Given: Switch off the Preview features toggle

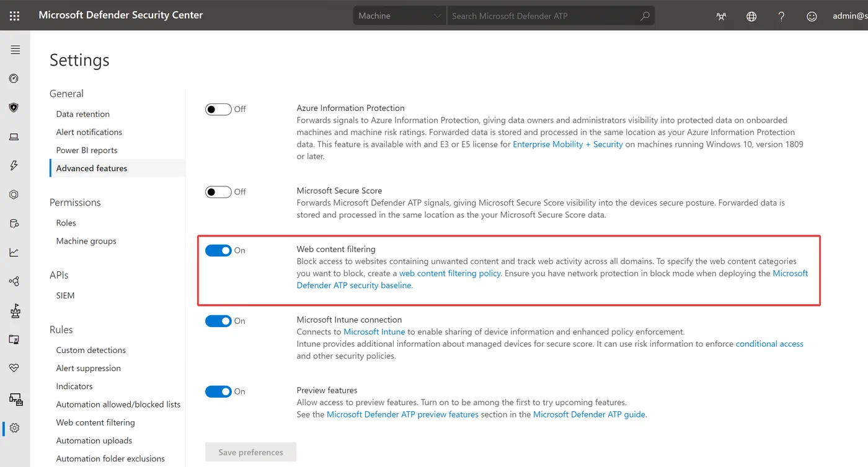Looking at the screenshot, I should [x=218, y=391].
